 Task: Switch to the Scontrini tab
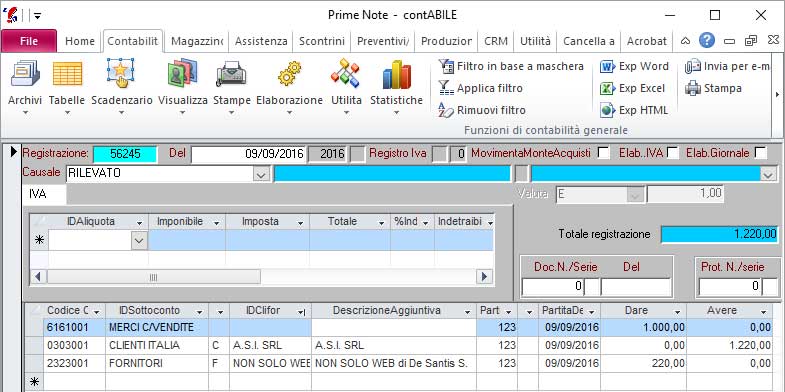[322, 41]
